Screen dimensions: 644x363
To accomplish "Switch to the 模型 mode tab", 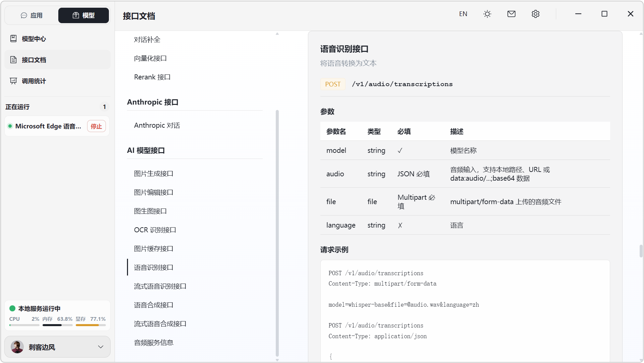I will pos(83,15).
